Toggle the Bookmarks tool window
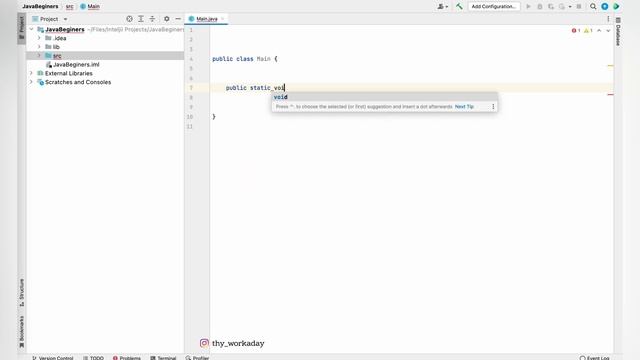This screenshot has height=360, width=640. tap(22, 332)
